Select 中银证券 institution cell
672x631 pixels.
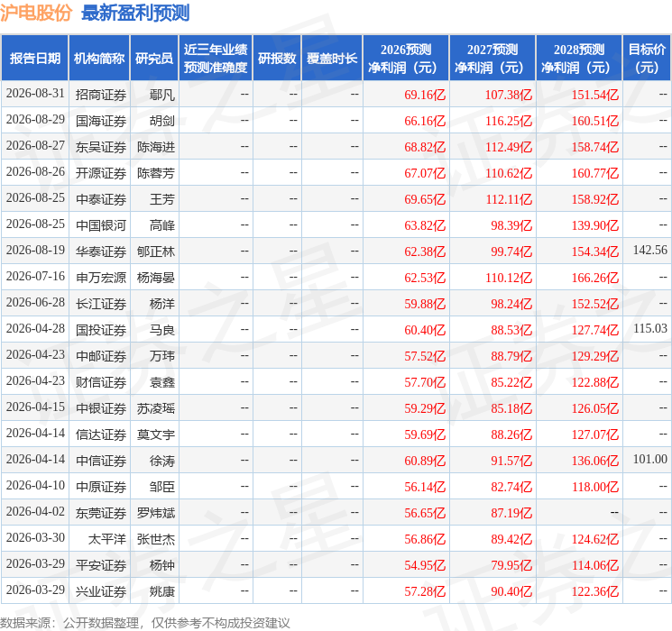point(101,408)
